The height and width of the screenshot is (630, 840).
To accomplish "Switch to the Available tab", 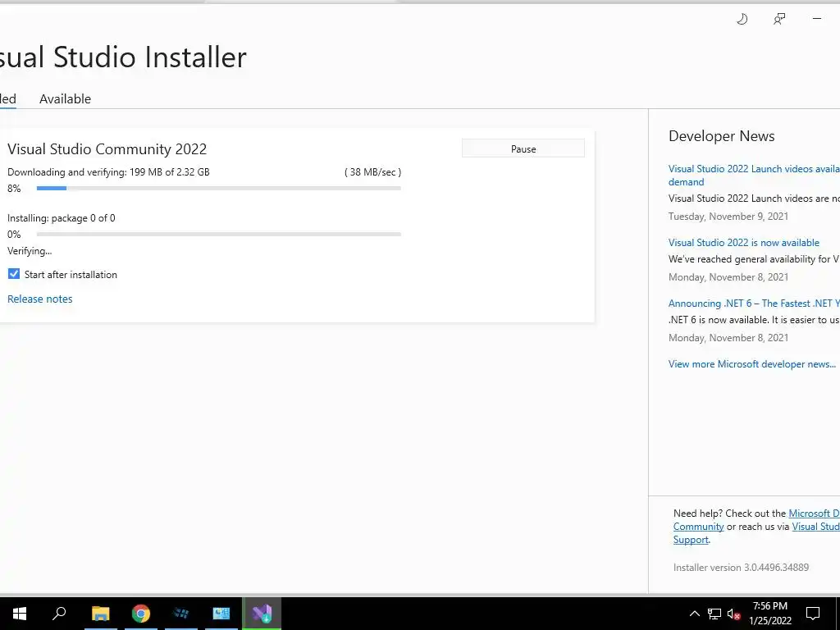I will pos(65,98).
